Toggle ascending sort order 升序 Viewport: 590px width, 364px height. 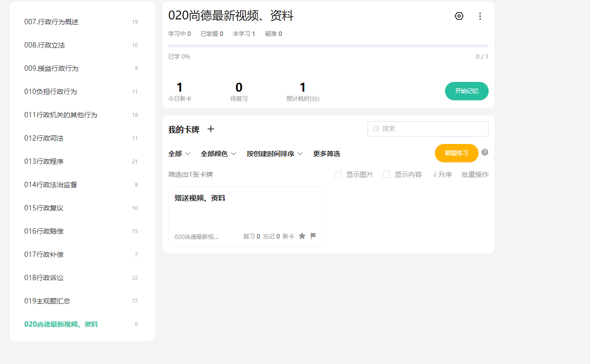coord(442,174)
